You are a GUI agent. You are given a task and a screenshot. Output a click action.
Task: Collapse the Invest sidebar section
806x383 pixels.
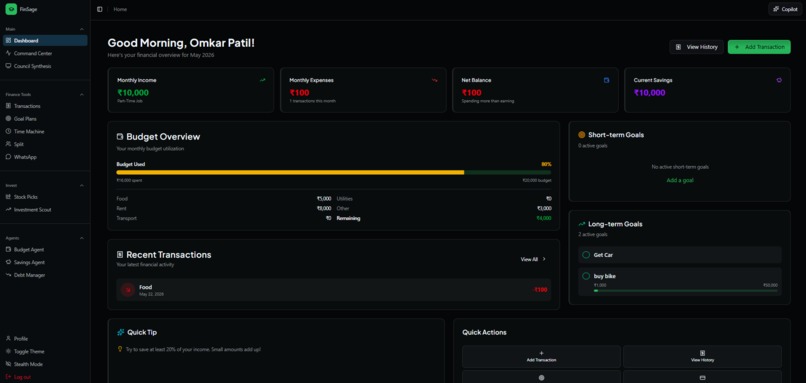coord(82,185)
